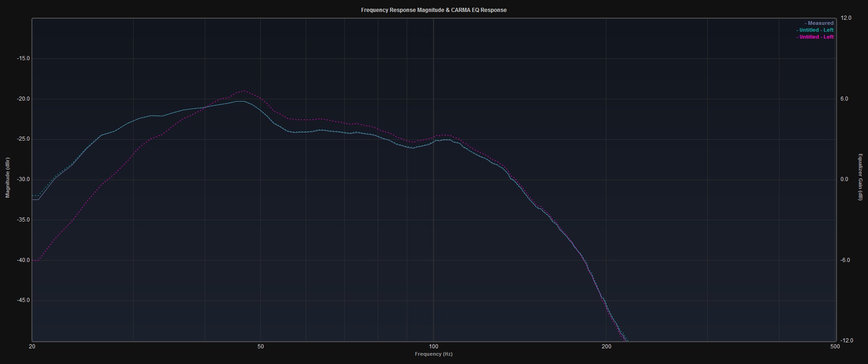Click the Equalizer Gain (dB) axis label
Viewport: 868px width, 364px height.
click(861, 177)
